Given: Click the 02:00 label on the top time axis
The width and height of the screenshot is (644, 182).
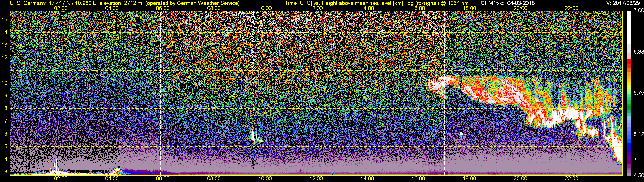Looking at the screenshot, I should 61,8.
